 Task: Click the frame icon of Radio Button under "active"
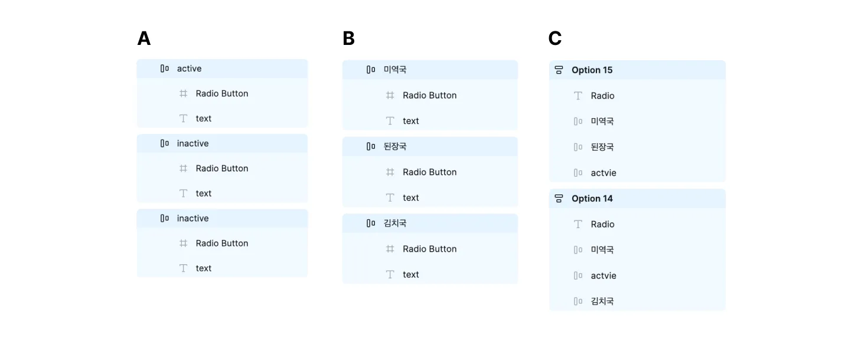(x=184, y=93)
